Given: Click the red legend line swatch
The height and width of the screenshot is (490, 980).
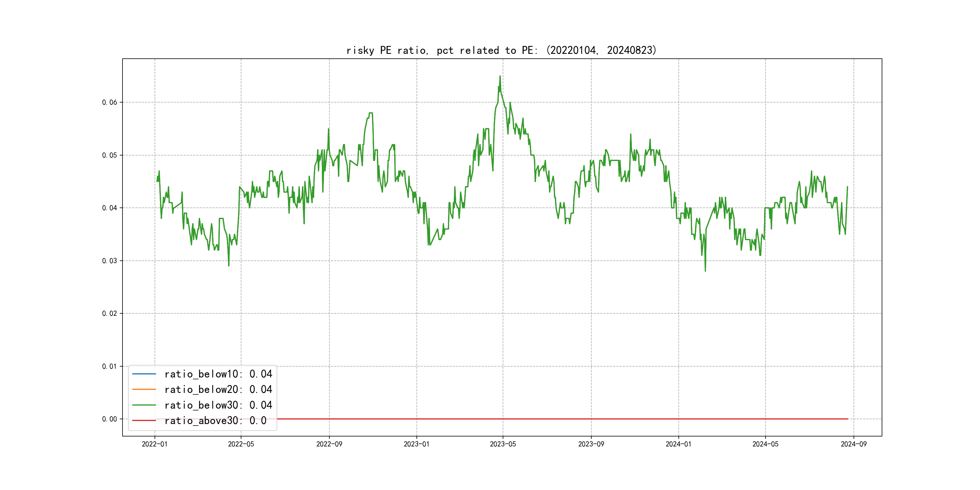Looking at the screenshot, I should (x=144, y=421).
